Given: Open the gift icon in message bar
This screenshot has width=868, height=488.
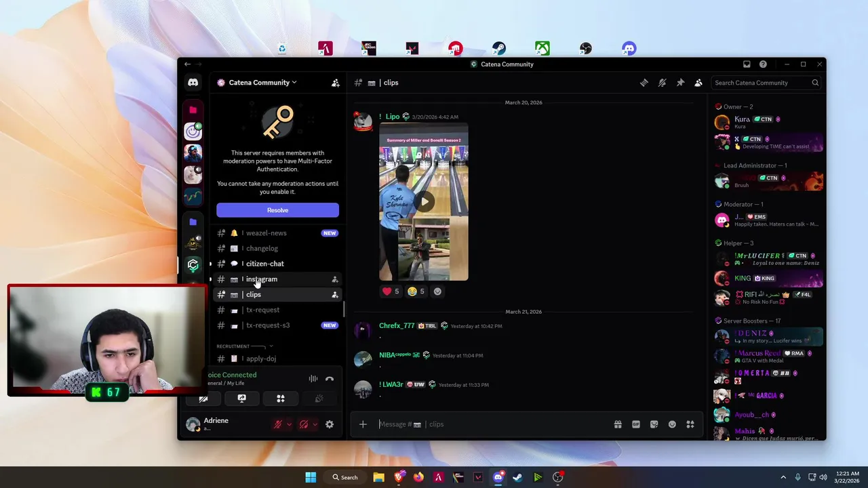Looking at the screenshot, I should click(x=618, y=424).
